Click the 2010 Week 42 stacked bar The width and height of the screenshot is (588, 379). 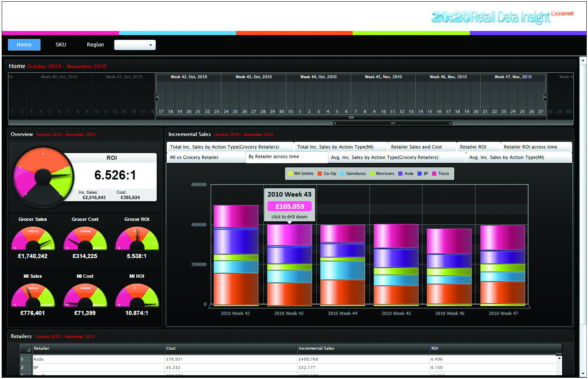(x=236, y=255)
